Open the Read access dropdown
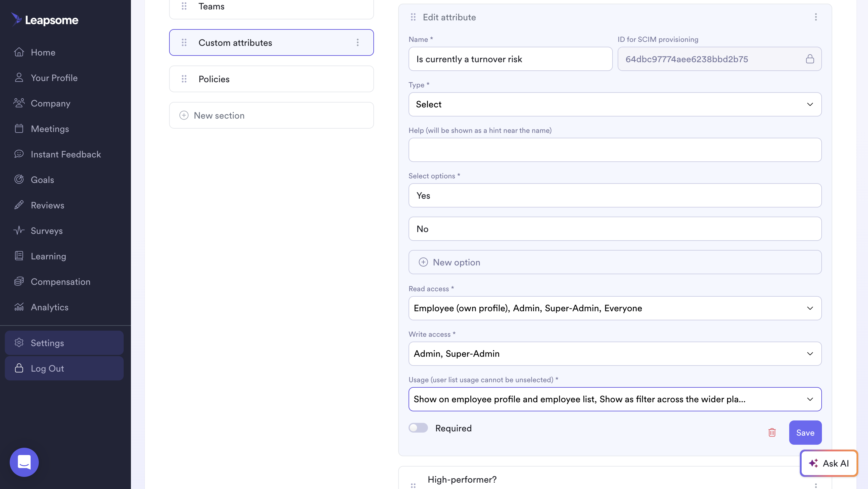868x489 pixels. pos(615,308)
